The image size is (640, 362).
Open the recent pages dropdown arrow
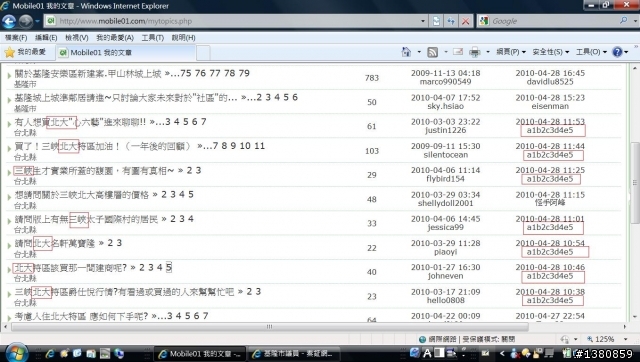pos(37,21)
